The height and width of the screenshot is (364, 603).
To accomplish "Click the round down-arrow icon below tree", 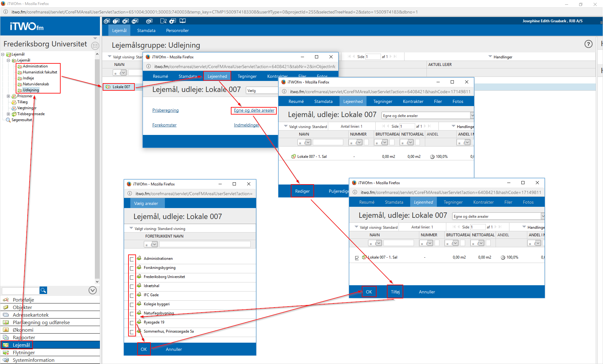I will coord(92,290).
